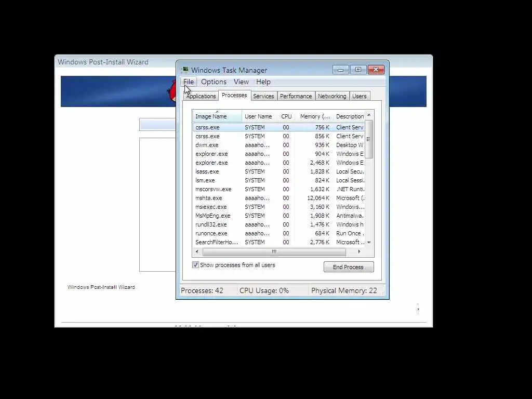The height and width of the screenshot is (399, 532).
Task: Click Physical Memory status bar entry
Action: coord(344,291)
